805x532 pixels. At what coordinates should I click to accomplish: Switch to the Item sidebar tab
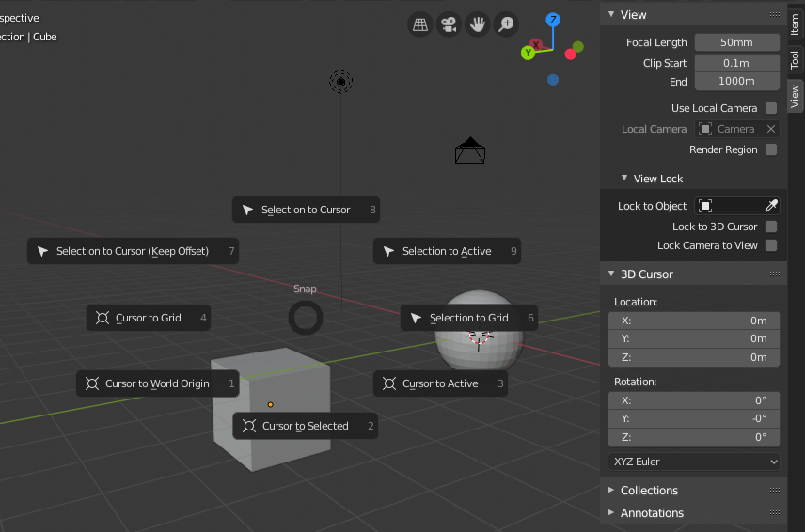795,24
